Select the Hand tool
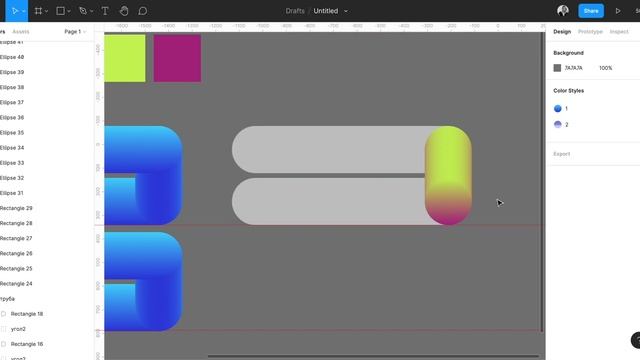The width and height of the screenshot is (640, 360). coord(124,11)
